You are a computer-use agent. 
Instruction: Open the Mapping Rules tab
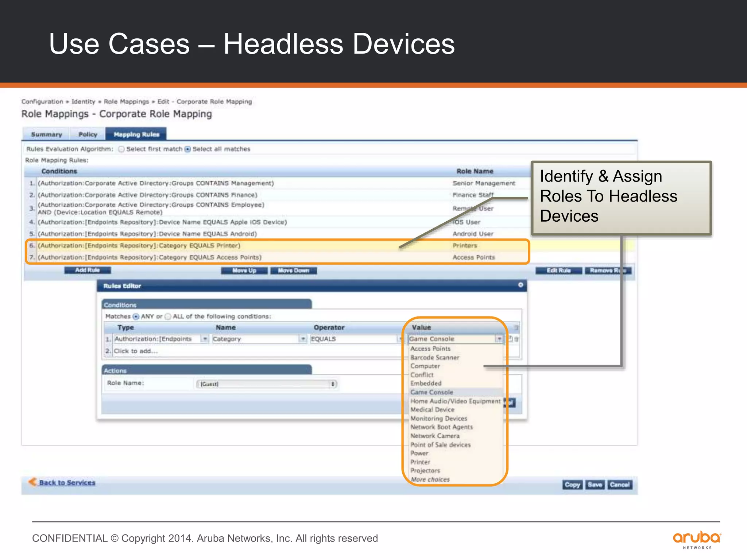pyautogui.click(x=136, y=134)
